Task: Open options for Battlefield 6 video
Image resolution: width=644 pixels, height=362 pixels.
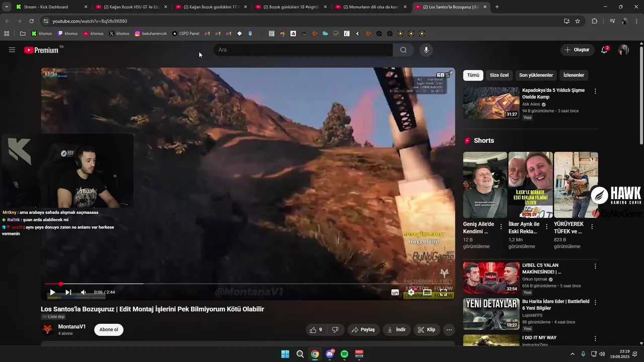Action: [595, 302]
